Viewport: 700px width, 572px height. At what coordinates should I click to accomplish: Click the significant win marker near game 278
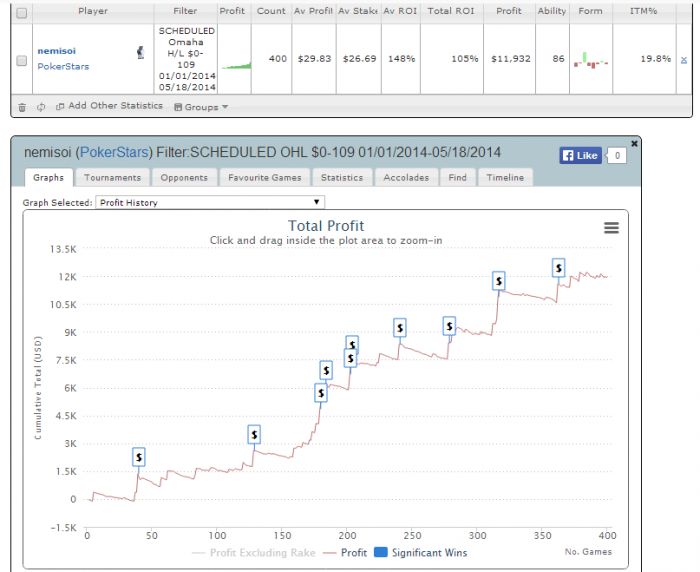click(x=449, y=326)
